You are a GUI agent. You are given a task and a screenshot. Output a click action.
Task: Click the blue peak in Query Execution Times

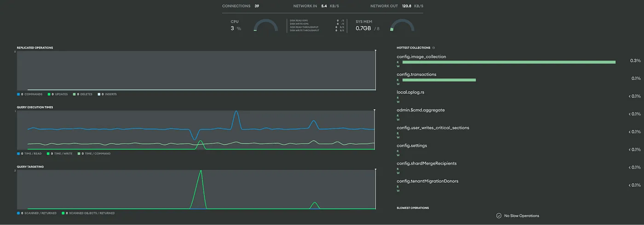click(236, 112)
